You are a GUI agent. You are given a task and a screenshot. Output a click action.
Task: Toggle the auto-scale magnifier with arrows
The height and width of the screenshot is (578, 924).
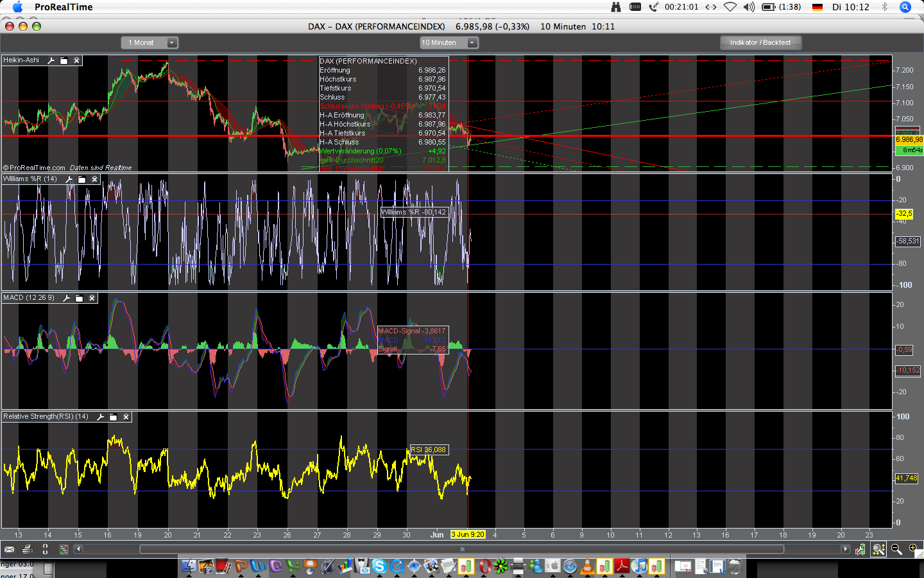[878, 549]
